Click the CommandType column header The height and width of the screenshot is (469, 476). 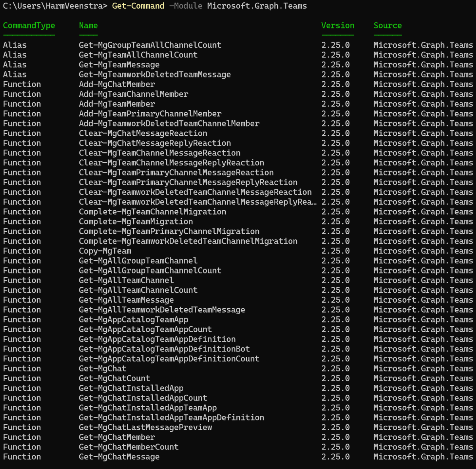(x=29, y=25)
